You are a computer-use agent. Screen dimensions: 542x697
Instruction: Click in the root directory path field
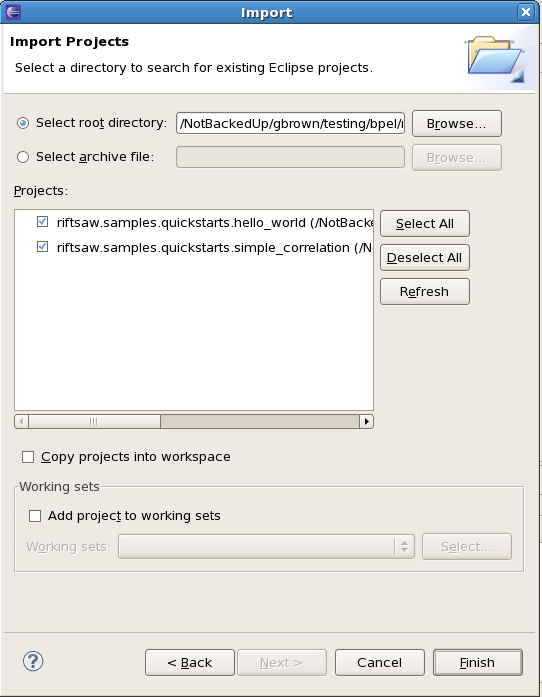pos(290,123)
